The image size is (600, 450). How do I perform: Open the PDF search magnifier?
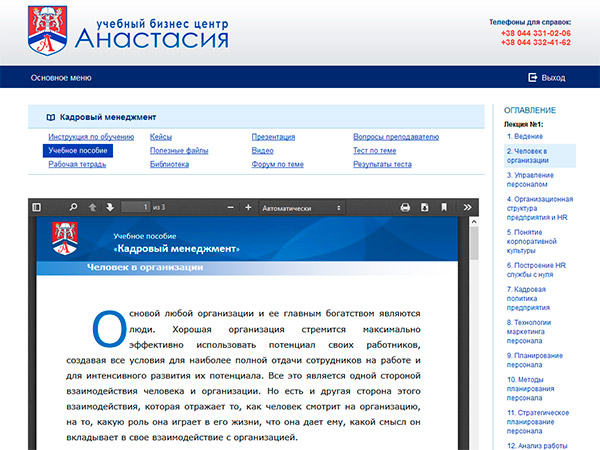[x=73, y=207]
